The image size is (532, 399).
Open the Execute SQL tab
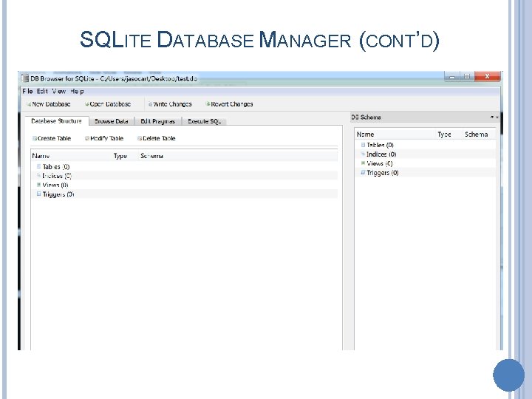204,121
